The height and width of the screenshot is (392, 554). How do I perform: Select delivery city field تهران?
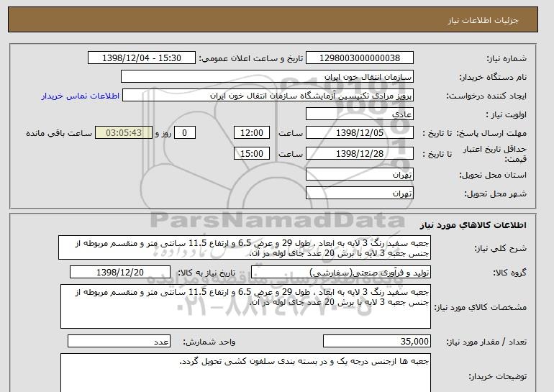pyautogui.click(x=359, y=193)
